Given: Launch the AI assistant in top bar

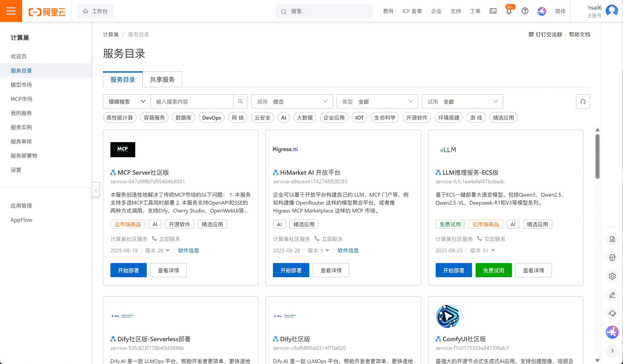Looking at the screenshot, I should pyautogui.click(x=542, y=11).
